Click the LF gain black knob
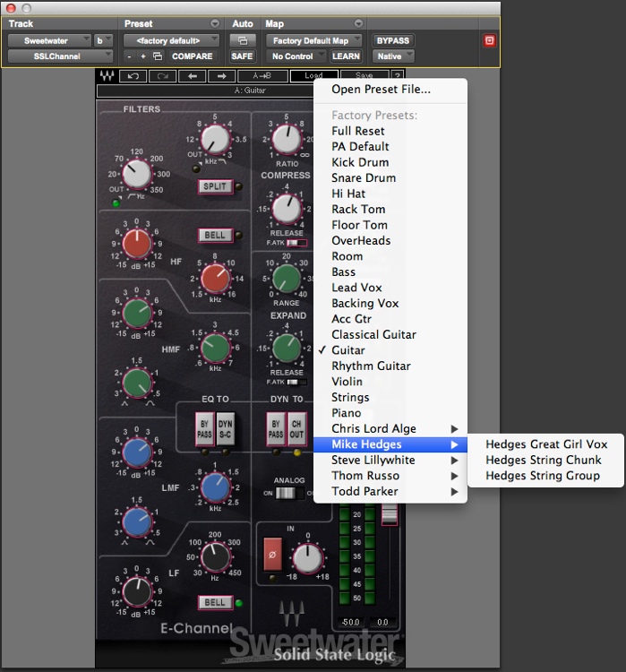This screenshot has width=626, height=672. (137, 591)
